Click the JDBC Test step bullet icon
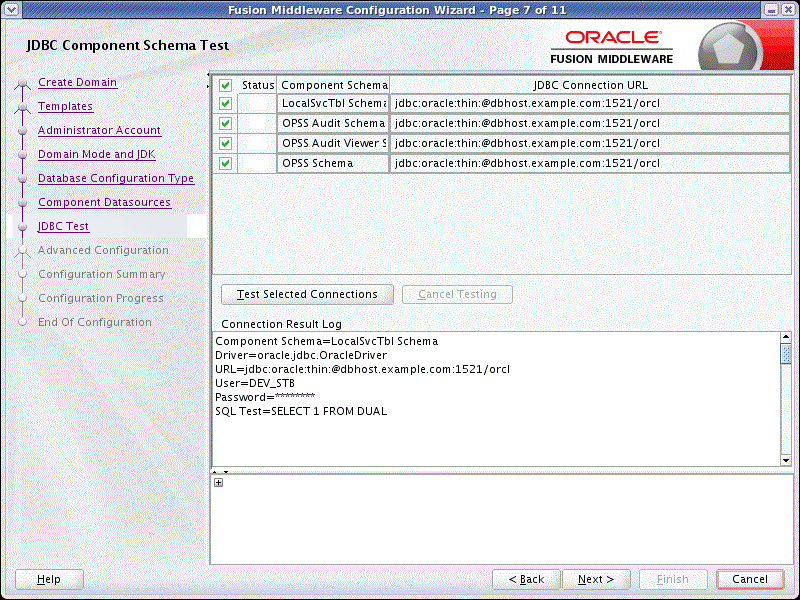Viewport: 800px width, 600px height. 22,227
